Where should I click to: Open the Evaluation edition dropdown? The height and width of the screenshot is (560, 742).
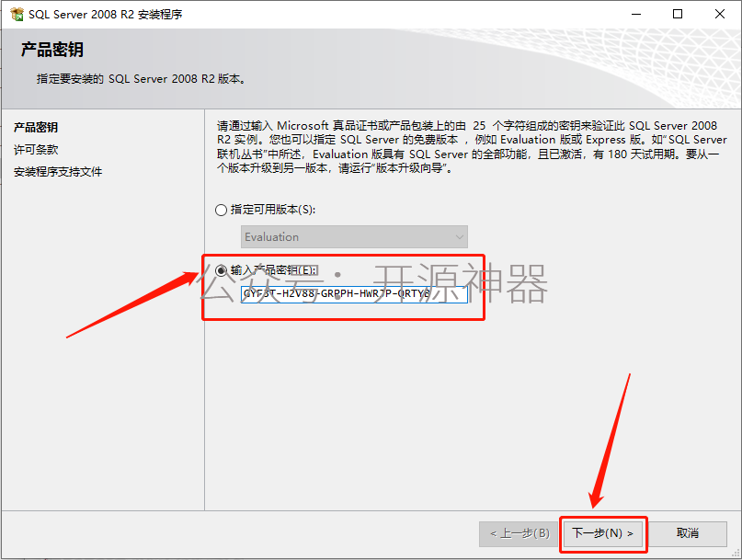(354, 236)
